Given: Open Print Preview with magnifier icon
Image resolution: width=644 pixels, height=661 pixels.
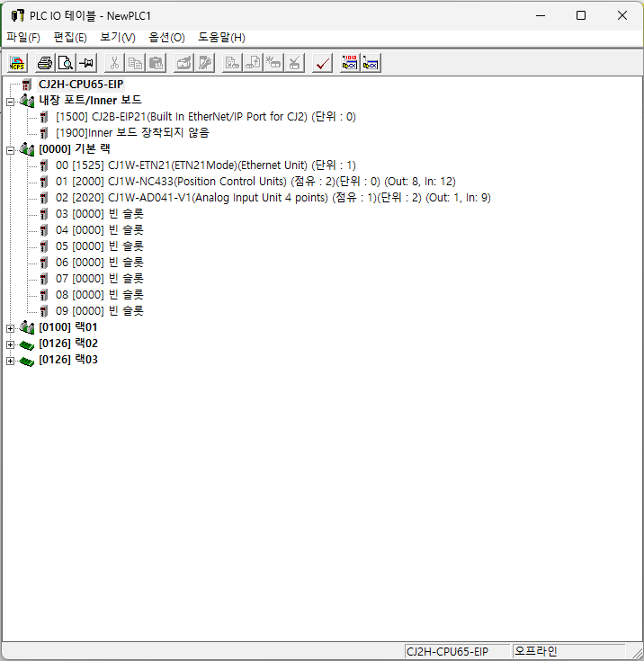Looking at the screenshot, I should tap(66, 63).
